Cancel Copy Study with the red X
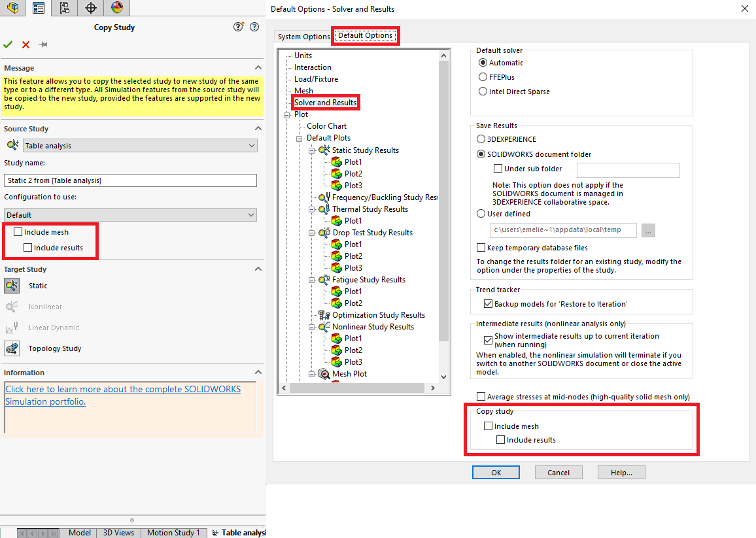Viewport: 756px width, 538px height. click(26, 44)
